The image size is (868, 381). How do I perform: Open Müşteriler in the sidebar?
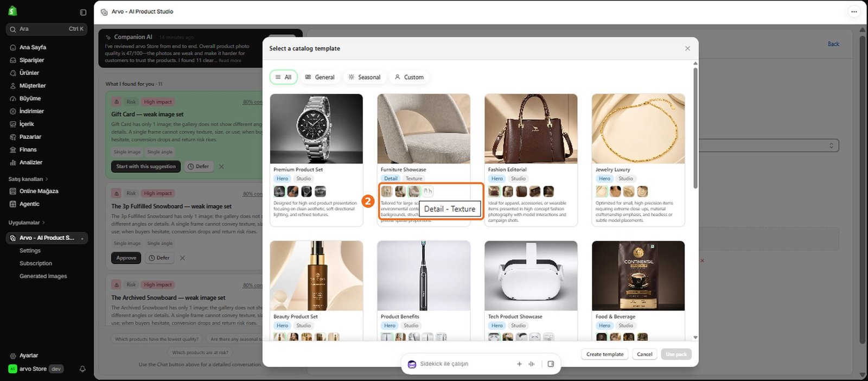pyautogui.click(x=33, y=86)
